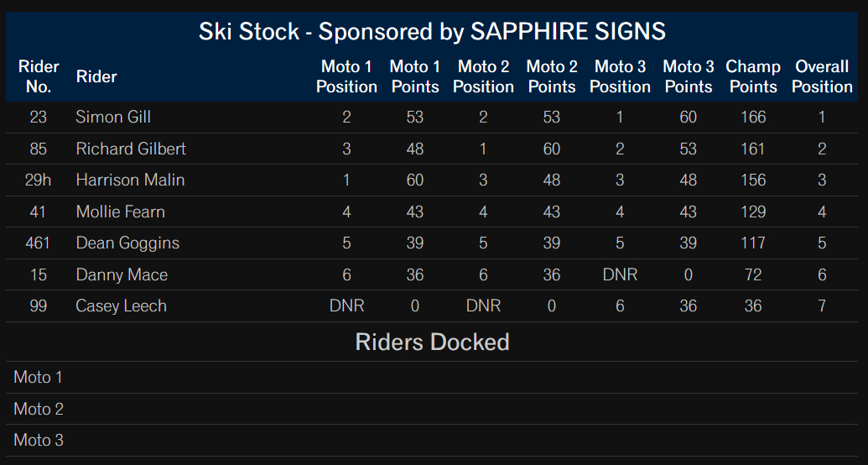The image size is (868, 465).
Task: Click rider name Mollie Fearn
Action: [x=120, y=212]
